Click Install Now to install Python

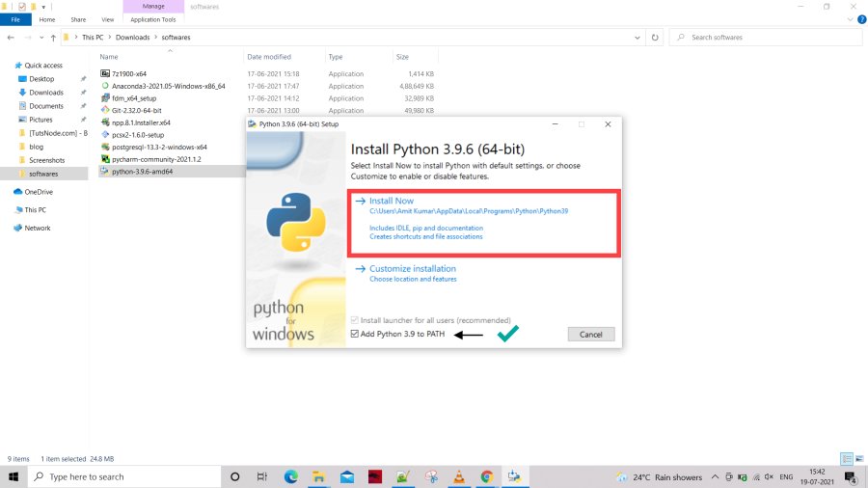click(392, 201)
